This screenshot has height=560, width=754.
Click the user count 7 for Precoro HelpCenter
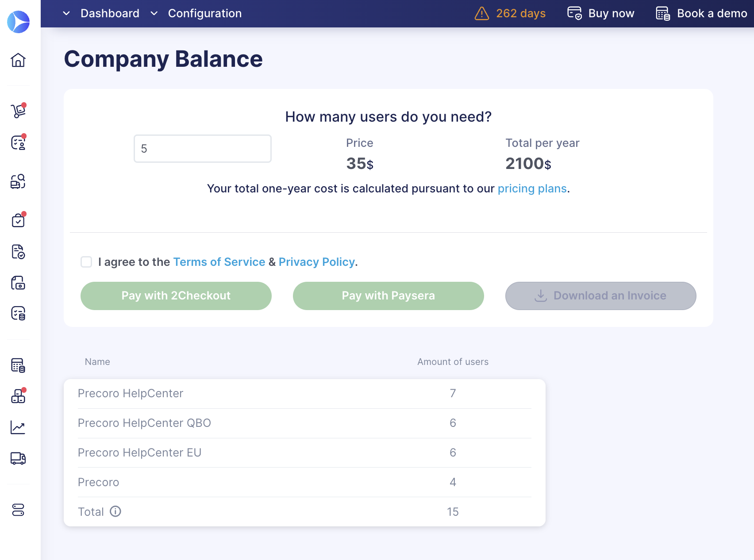coord(453,393)
